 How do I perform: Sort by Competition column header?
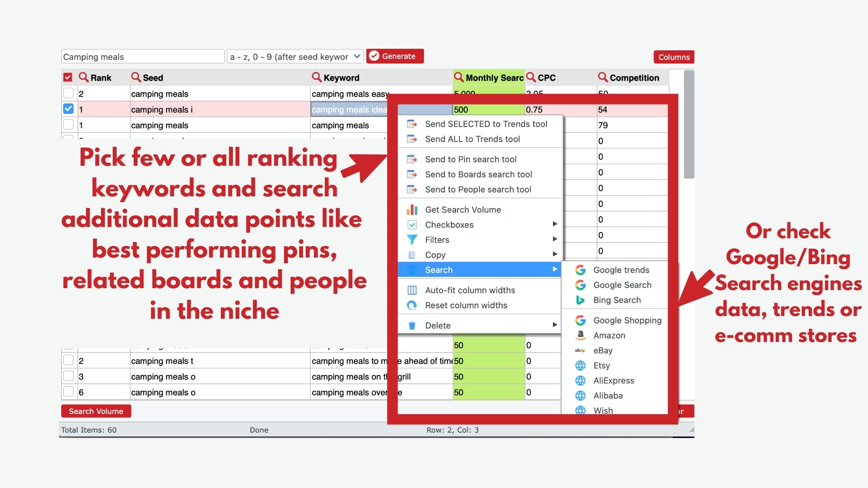tap(633, 77)
